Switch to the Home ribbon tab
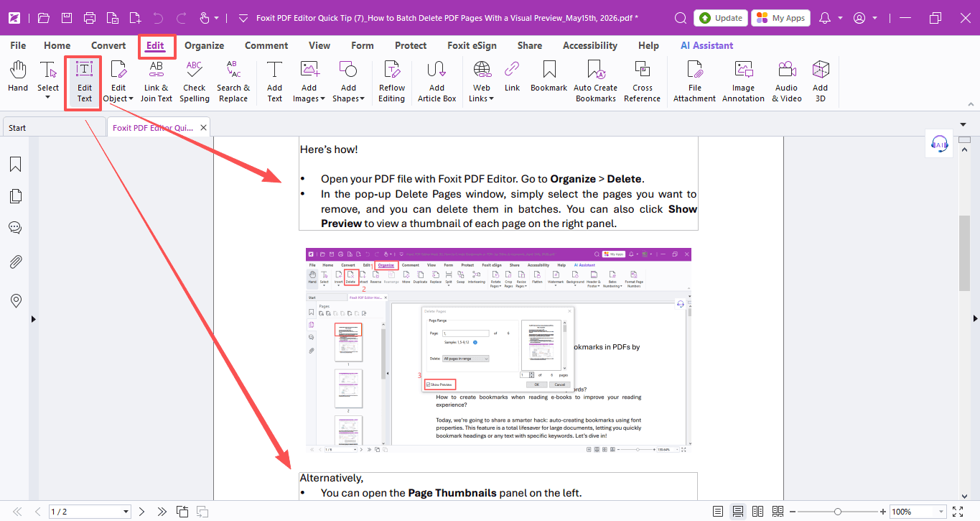 (57, 45)
